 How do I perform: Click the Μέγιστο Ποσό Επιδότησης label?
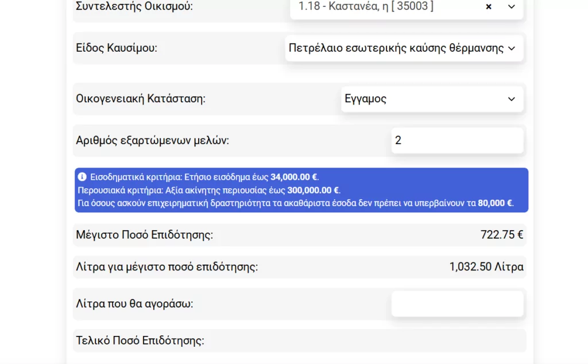[x=145, y=235]
